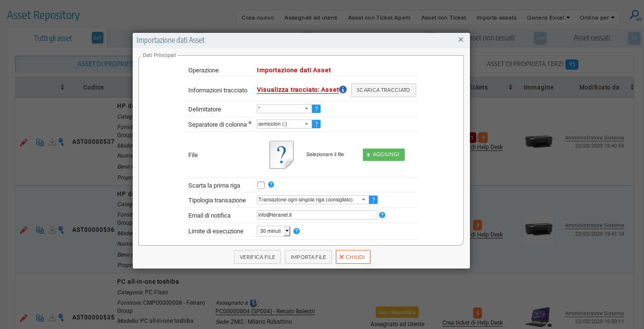Click Importa assets in the toolbar

tap(497, 18)
